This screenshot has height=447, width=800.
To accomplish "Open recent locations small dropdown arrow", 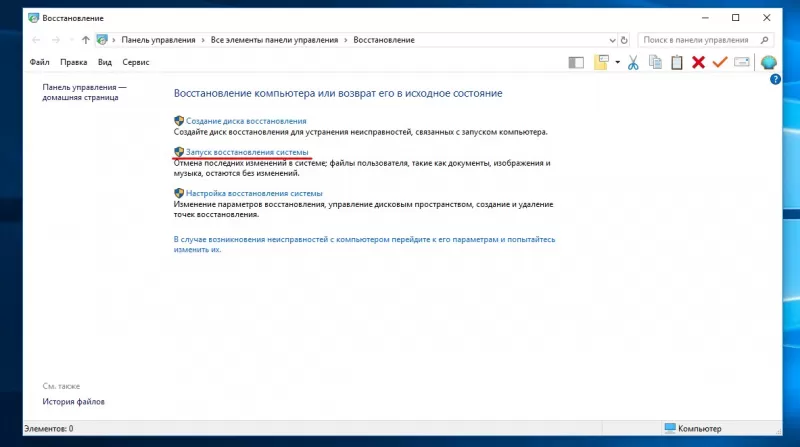I will 71,40.
